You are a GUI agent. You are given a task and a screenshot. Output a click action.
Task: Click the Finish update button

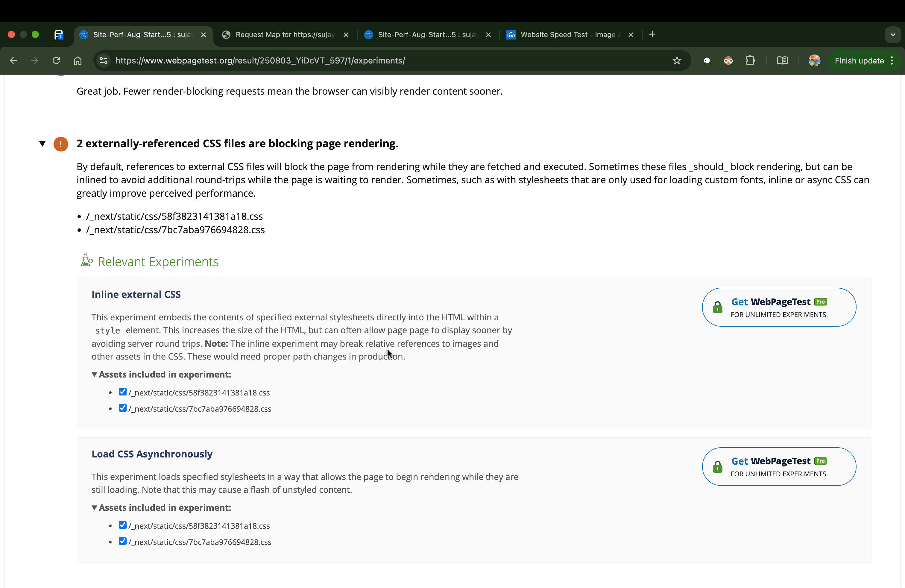tap(859, 60)
